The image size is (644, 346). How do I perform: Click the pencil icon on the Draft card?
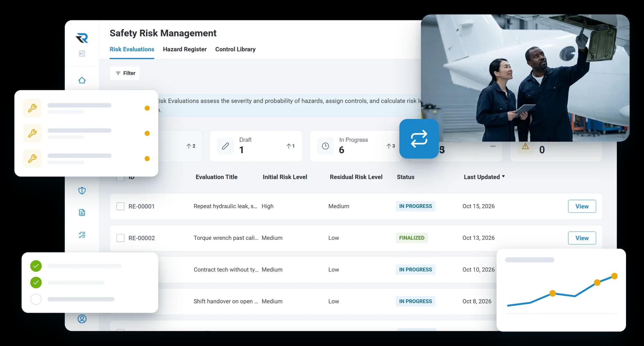coord(225,146)
